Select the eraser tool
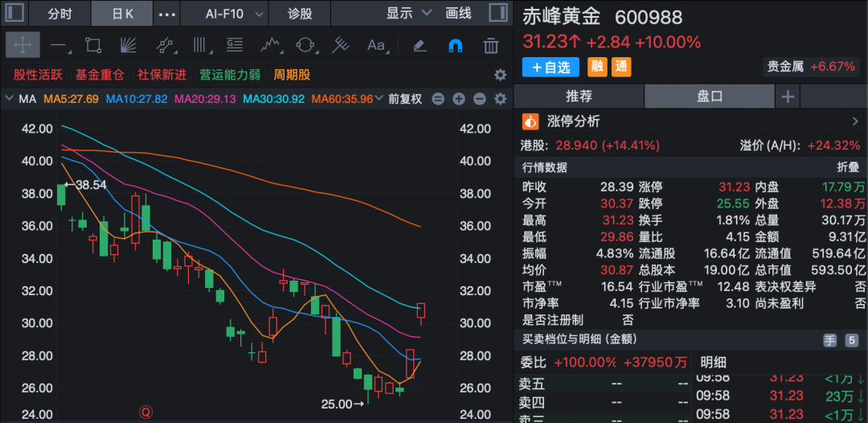The height and width of the screenshot is (423, 868). pos(420,45)
